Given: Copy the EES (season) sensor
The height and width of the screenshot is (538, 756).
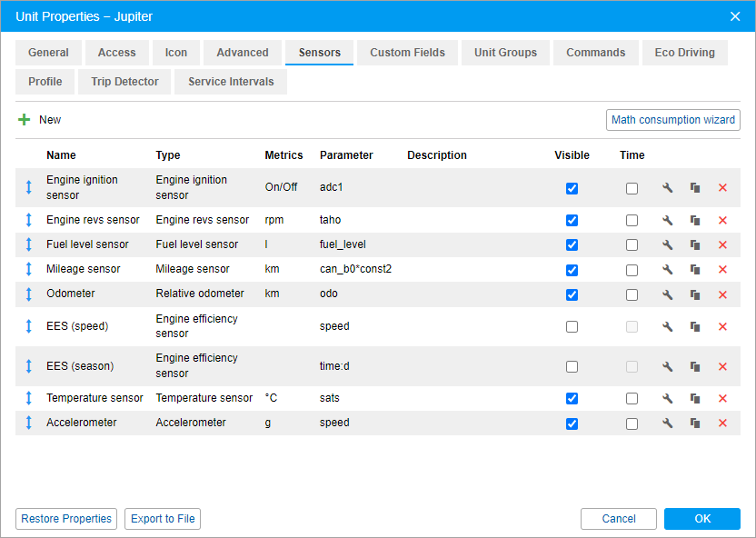Looking at the screenshot, I should [695, 367].
